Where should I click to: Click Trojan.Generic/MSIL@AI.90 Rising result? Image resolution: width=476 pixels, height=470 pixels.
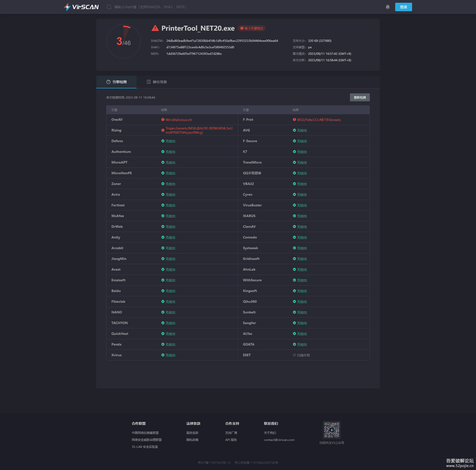coord(199,130)
